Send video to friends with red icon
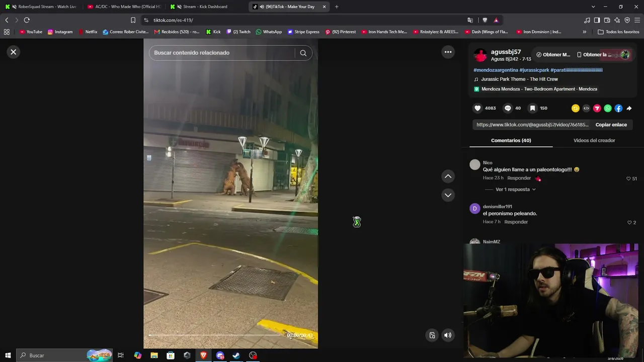Viewport: 644px width, 362px height. pyautogui.click(x=597, y=108)
